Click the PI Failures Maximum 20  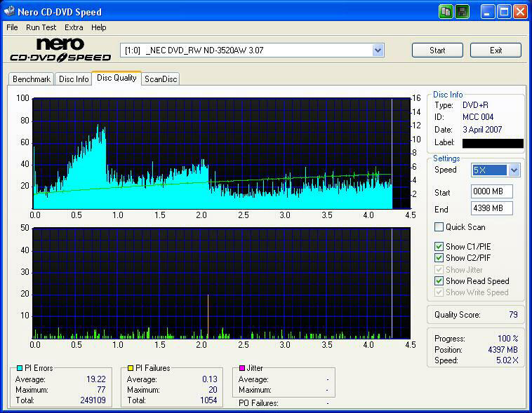213,390
